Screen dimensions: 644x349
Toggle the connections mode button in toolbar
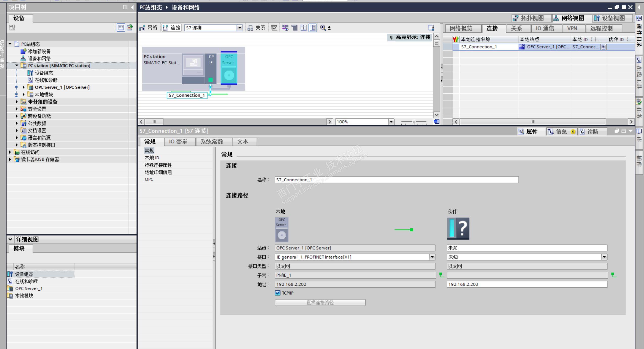[172, 28]
